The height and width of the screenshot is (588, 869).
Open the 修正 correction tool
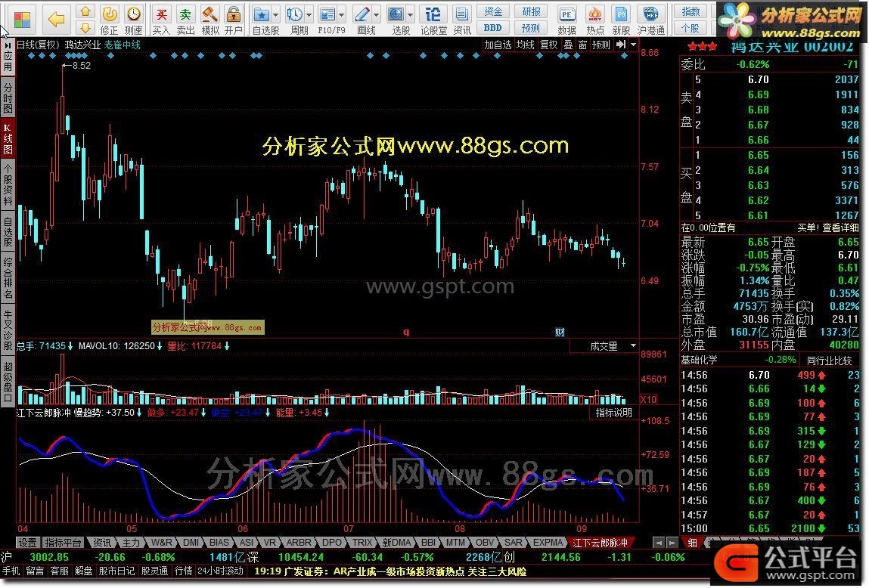(109, 20)
